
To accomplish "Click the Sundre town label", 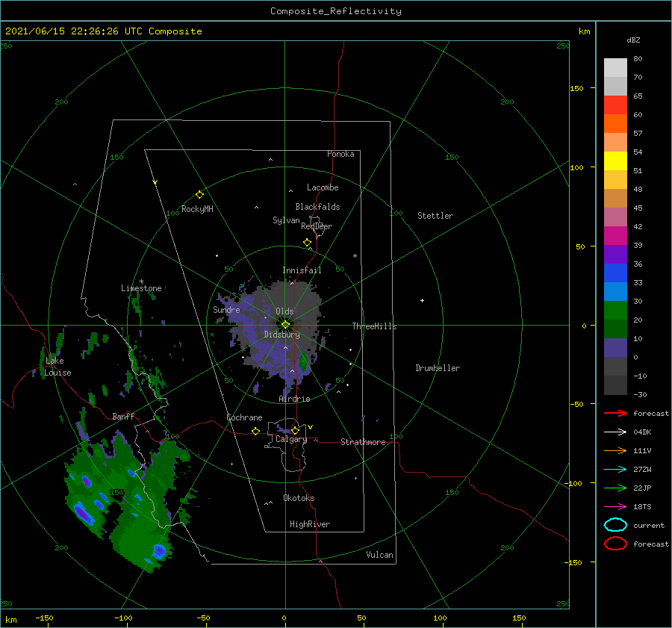I will tap(226, 309).
